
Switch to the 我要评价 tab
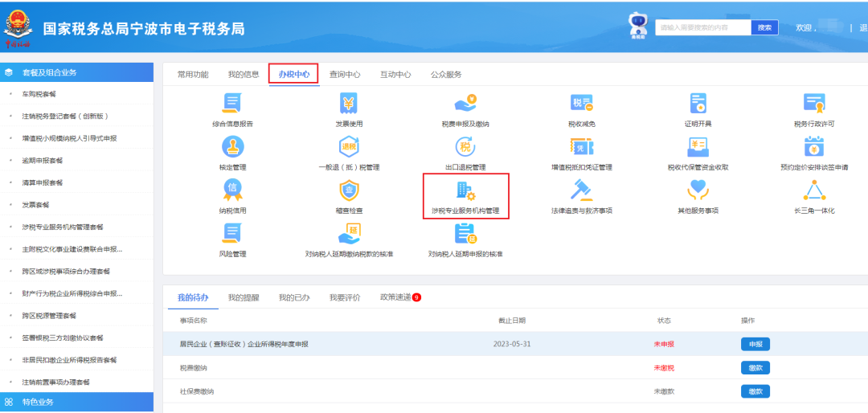tap(345, 297)
